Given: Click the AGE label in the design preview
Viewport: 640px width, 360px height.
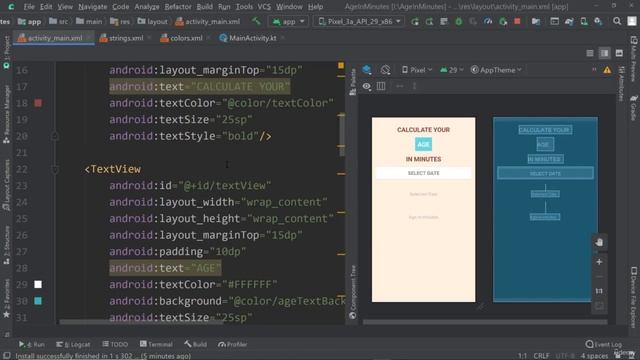Looking at the screenshot, I should [x=423, y=144].
